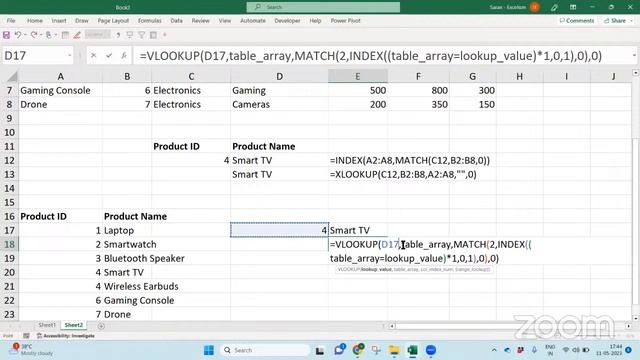This screenshot has width=640, height=360.
Task: Open Teams chat icon in taskbar
Action: (339, 350)
